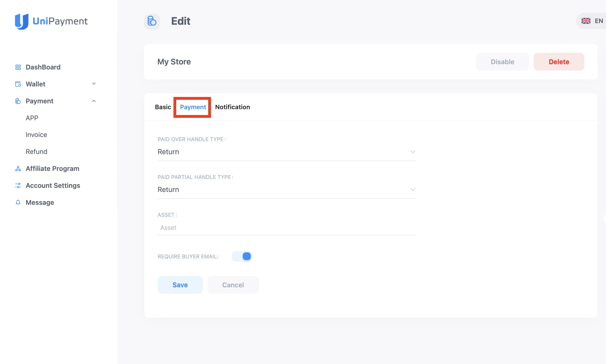Open Affiliate Program from the sidebar icon
Image resolution: width=606 pixels, height=364 pixels.
pyautogui.click(x=18, y=168)
